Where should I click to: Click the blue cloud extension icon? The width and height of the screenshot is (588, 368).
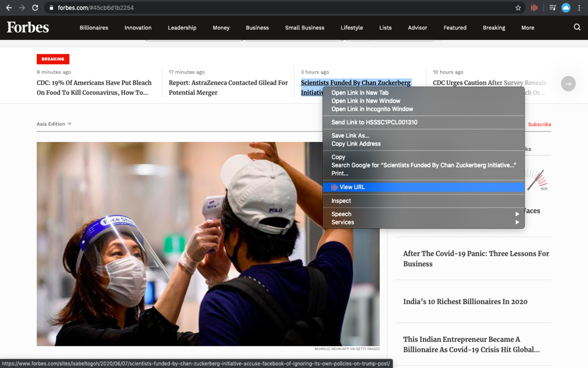(x=565, y=7)
